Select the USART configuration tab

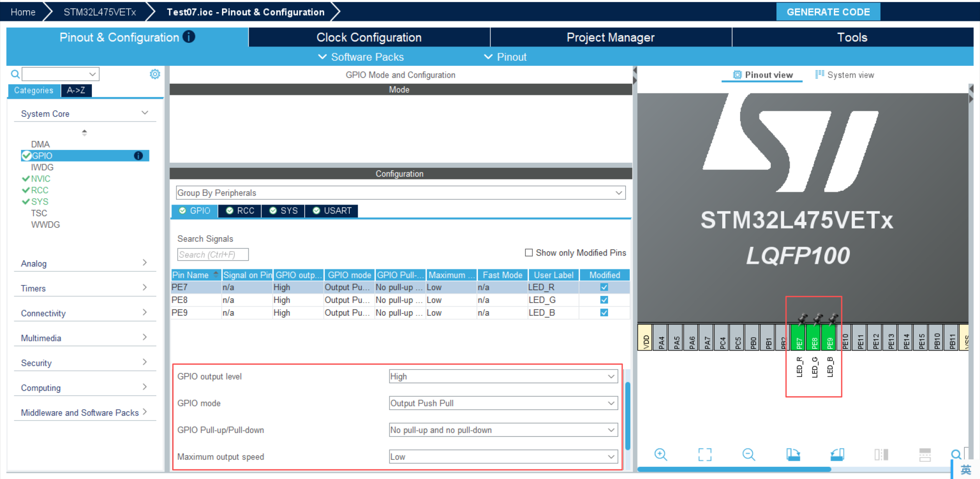(x=332, y=211)
